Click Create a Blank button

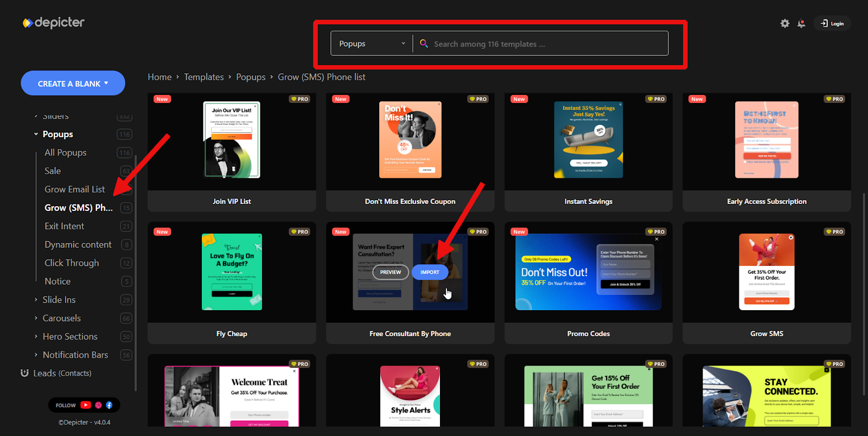[73, 83]
